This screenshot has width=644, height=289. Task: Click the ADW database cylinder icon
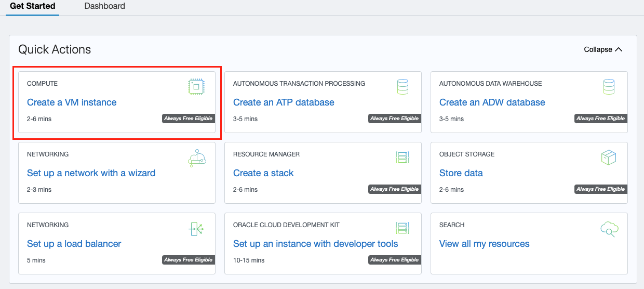click(x=609, y=87)
